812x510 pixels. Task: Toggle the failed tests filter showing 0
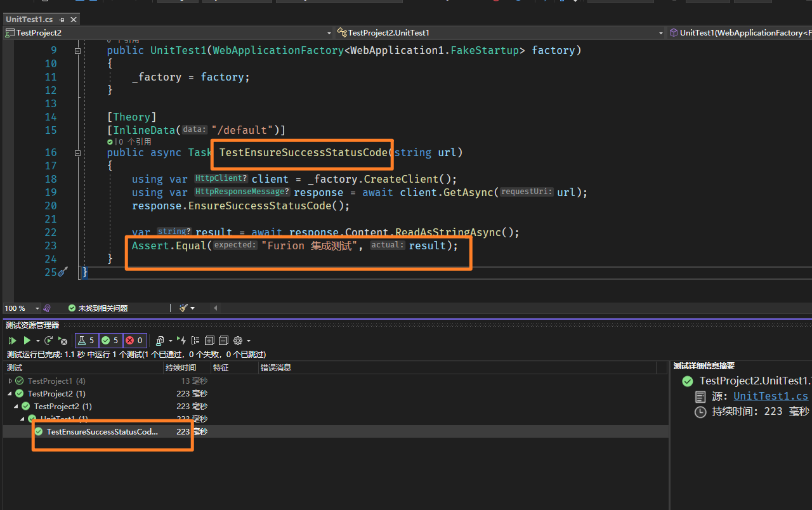coord(134,341)
